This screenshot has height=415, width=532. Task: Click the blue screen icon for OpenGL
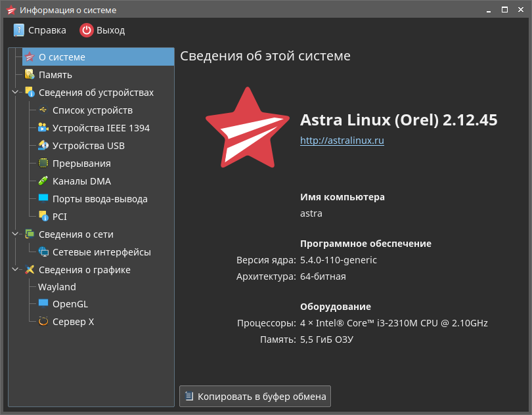pyautogui.click(x=43, y=303)
